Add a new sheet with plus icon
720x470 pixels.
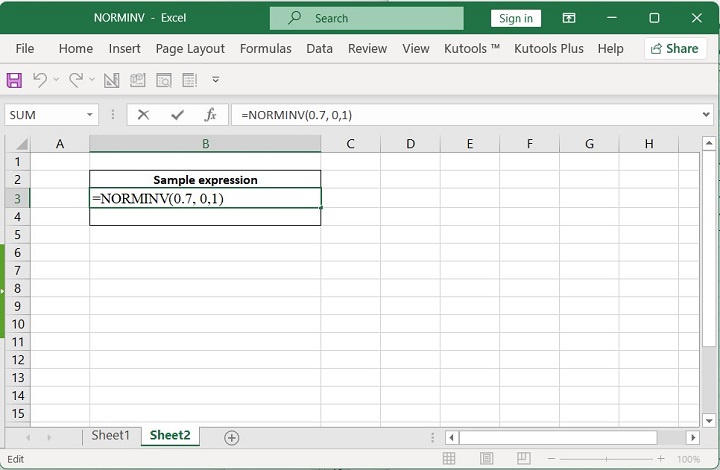click(232, 437)
